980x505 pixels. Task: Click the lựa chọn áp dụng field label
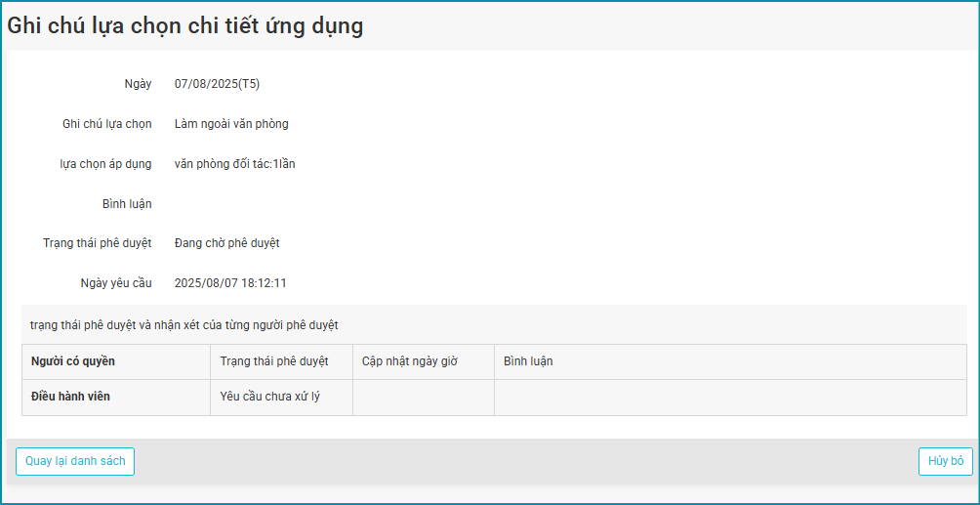pos(105,164)
